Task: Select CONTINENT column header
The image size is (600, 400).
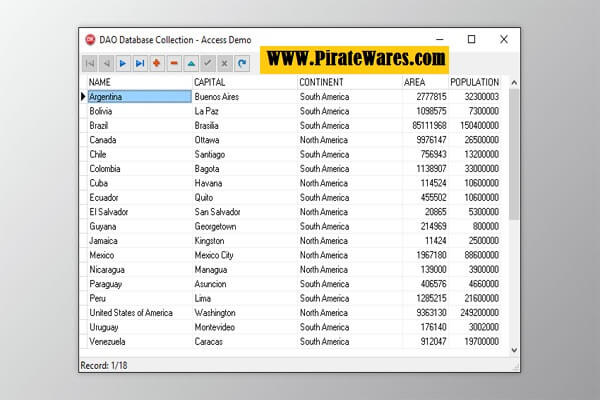Action: click(x=350, y=82)
